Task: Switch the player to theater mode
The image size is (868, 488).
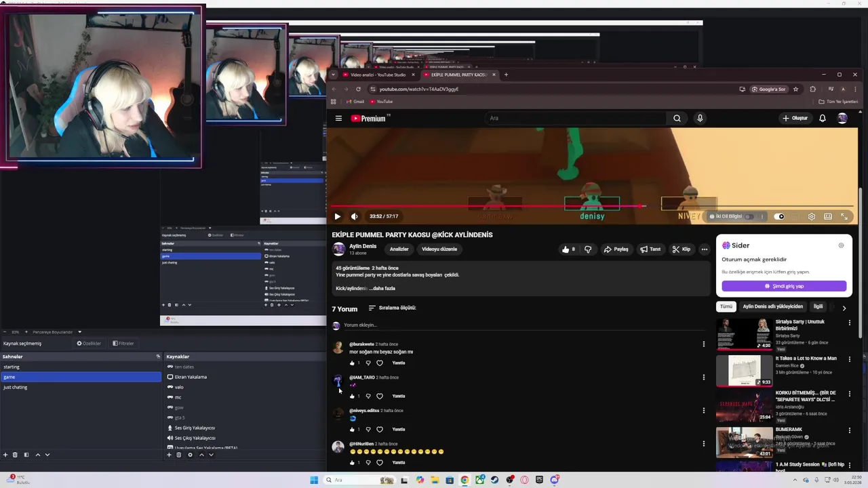Action: tap(828, 216)
